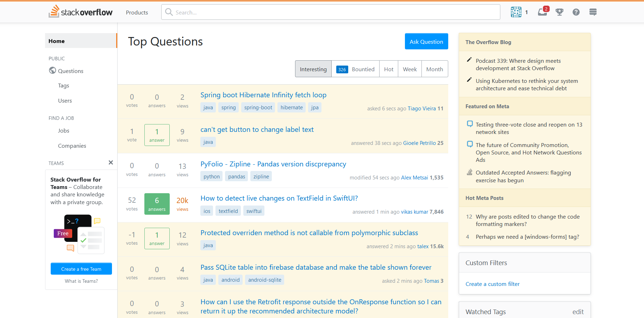Click the pandas tag

237,177
